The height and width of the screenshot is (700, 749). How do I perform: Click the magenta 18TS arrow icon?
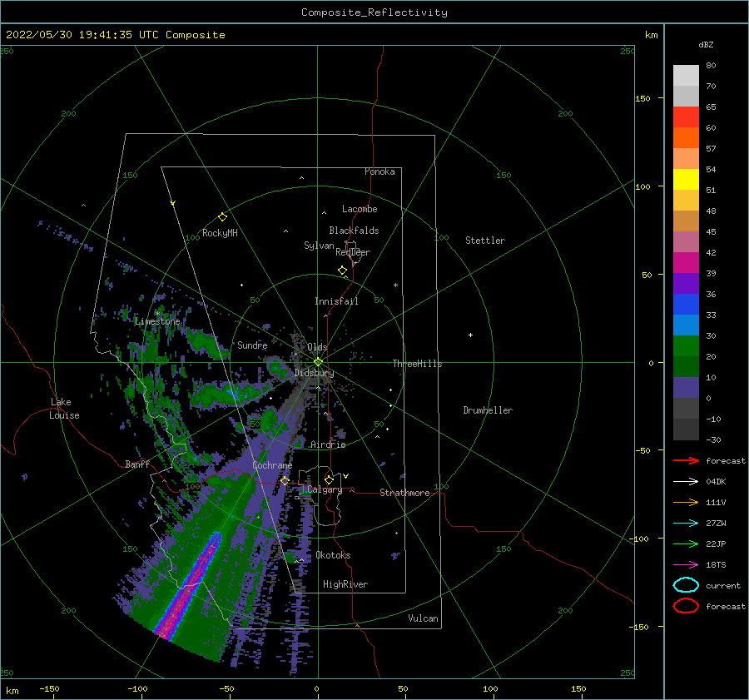coord(686,565)
